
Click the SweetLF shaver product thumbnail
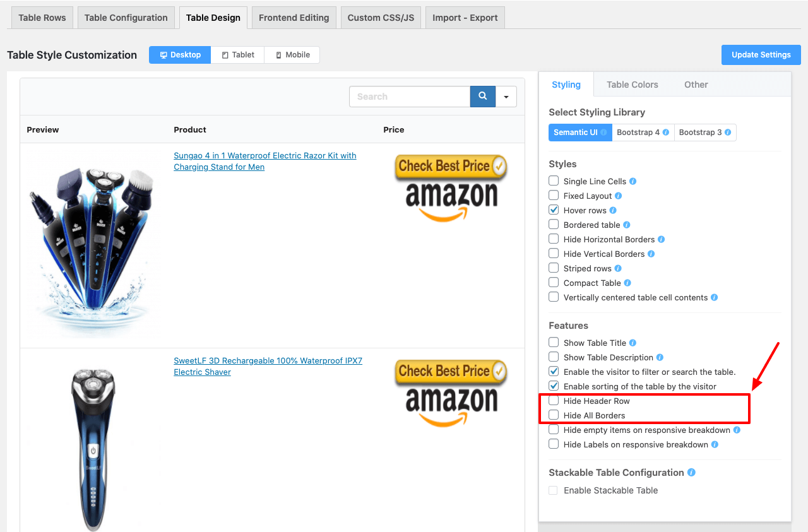(x=93, y=442)
